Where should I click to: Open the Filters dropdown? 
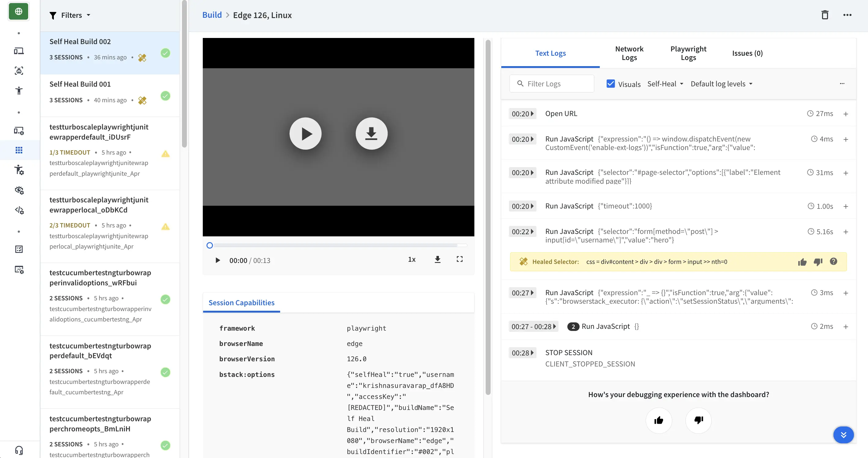(70, 15)
